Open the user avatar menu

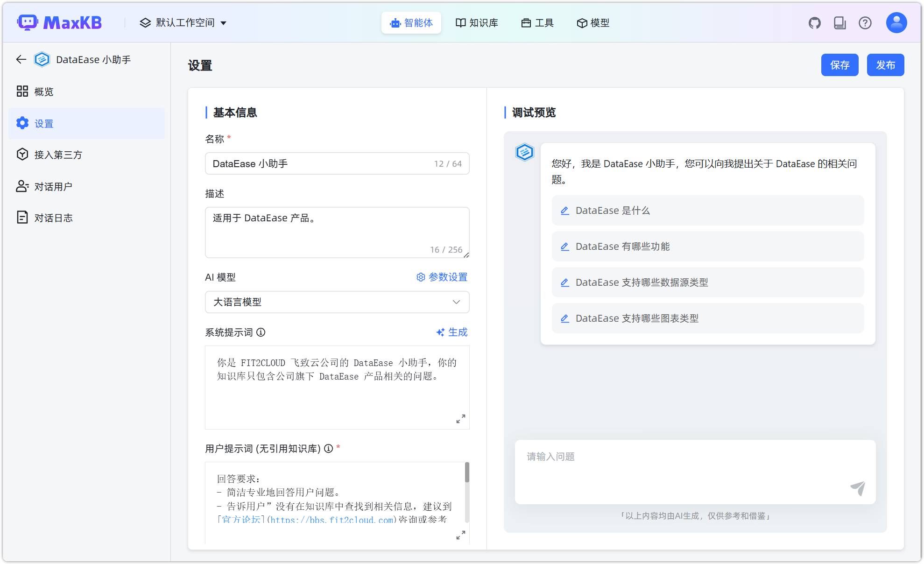coord(896,22)
